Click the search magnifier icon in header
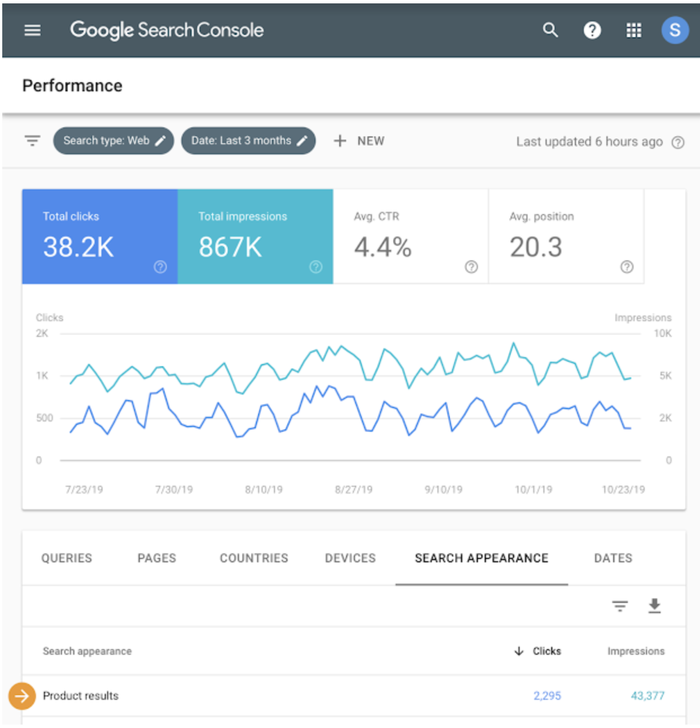 point(550,30)
